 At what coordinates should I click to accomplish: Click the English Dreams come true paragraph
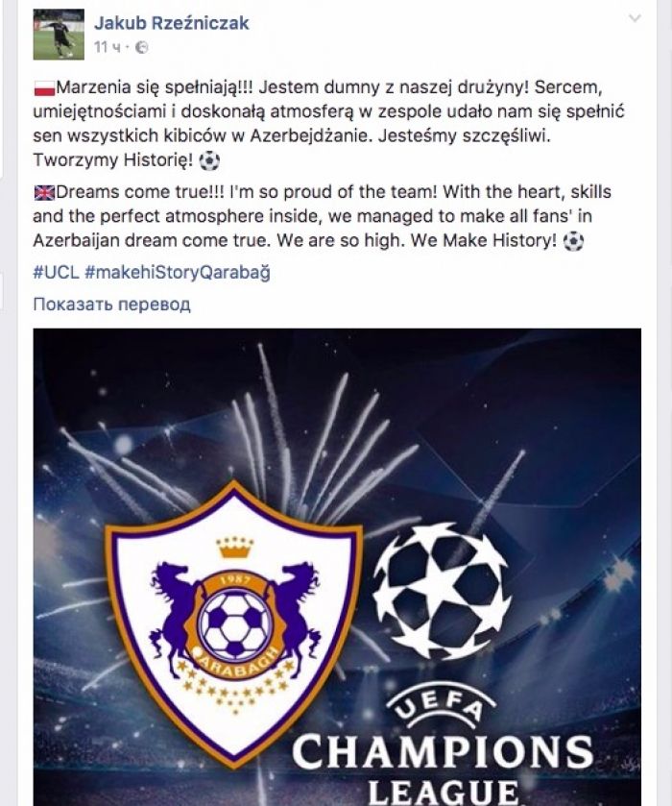coord(323,216)
